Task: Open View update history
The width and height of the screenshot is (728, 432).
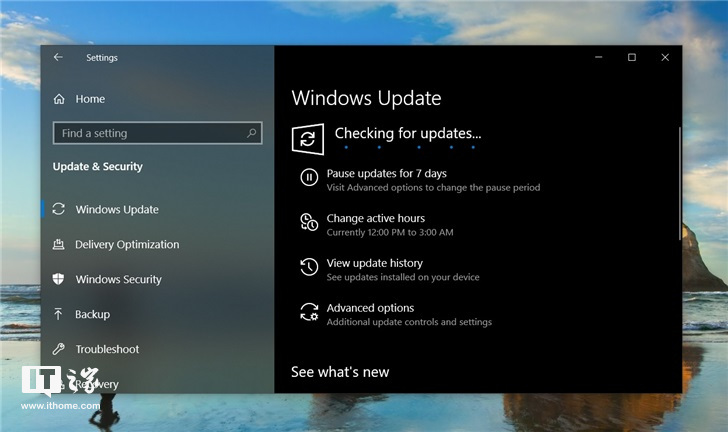Action: 375,263
